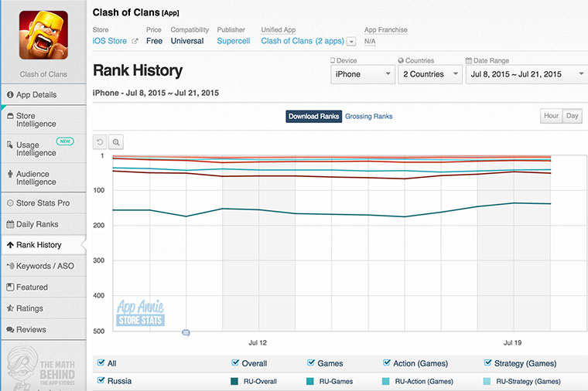The image size is (588, 391).
Task: Click the Daily Ranks calendar icon
Action: pos(10,224)
